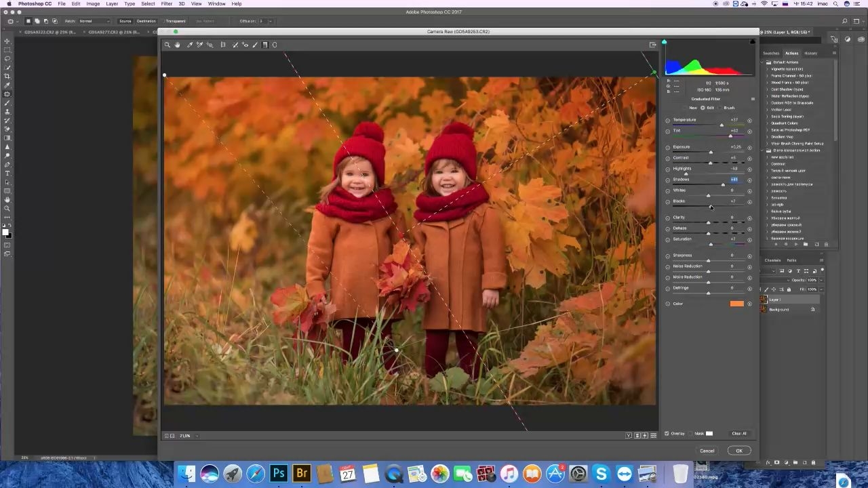Image resolution: width=868 pixels, height=488 pixels.
Task: Open the Patch mode dropdown showing Normal
Action: pyautogui.click(x=94, y=21)
